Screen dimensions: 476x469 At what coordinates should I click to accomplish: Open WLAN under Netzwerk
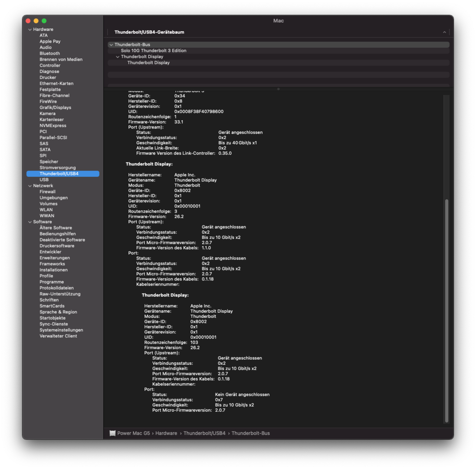[46, 210]
